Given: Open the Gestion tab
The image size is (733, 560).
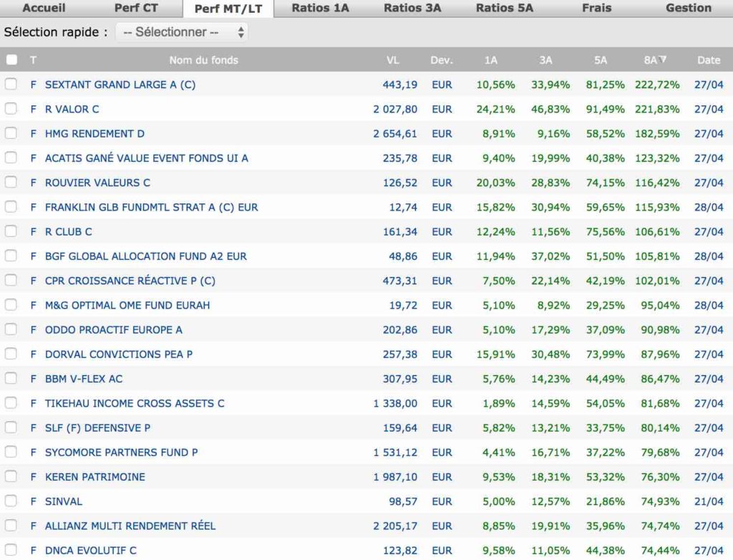Looking at the screenshot, I should [689, 8].
